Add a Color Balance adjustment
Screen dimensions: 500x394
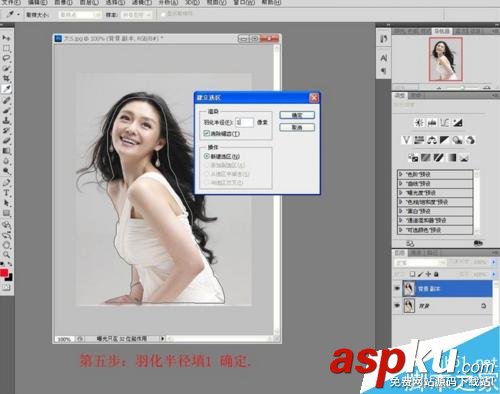[x=432, y=140]
